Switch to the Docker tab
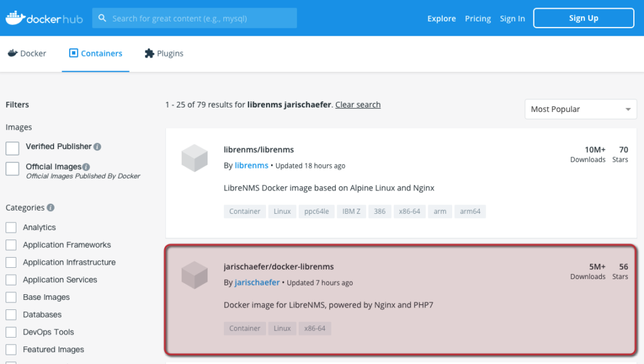 [27, 53]
